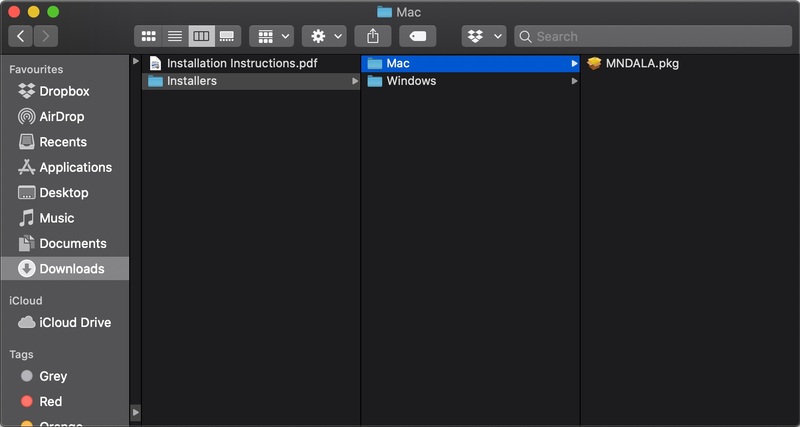Click the Share toolbar button
This screenshot has height=427, width=800.
coord(373,36)
